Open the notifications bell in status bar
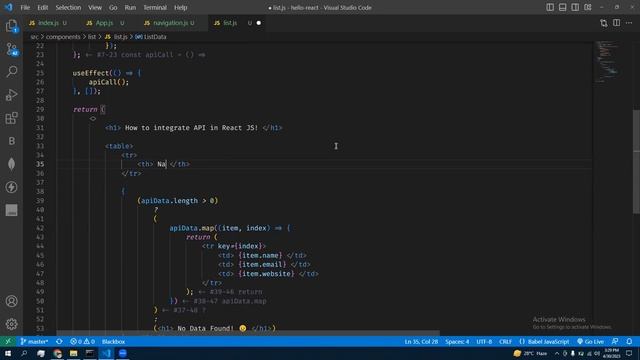 (x=629, y=342)
